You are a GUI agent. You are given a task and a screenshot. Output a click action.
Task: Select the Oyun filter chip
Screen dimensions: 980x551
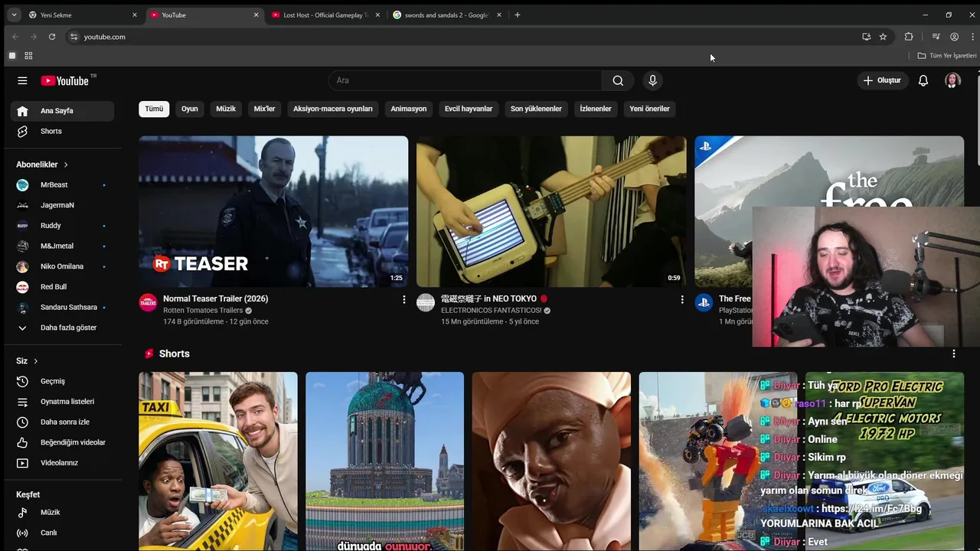(x=190, y=109)
